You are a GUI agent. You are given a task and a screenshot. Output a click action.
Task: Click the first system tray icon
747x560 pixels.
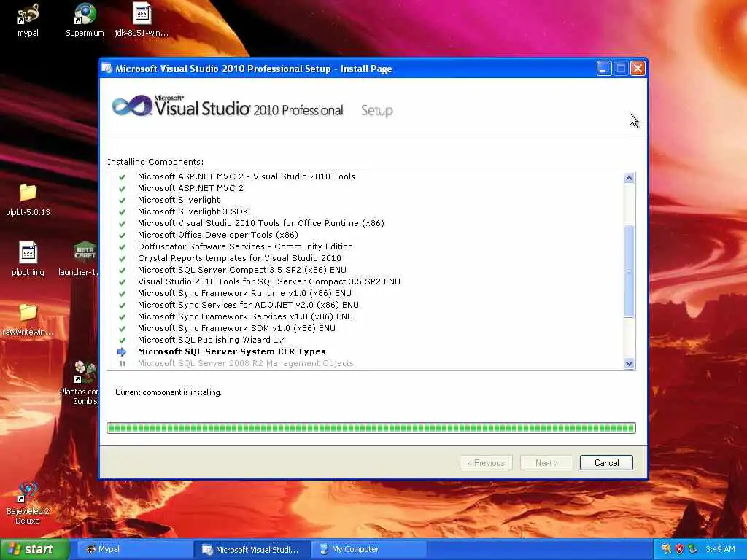point(666,549)
